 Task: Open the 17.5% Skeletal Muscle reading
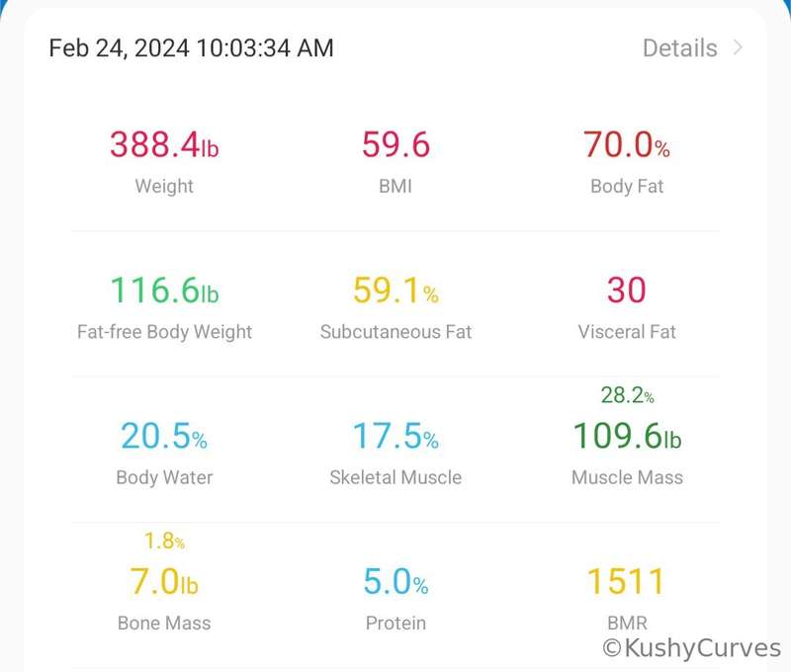click(x=395, y=453)
